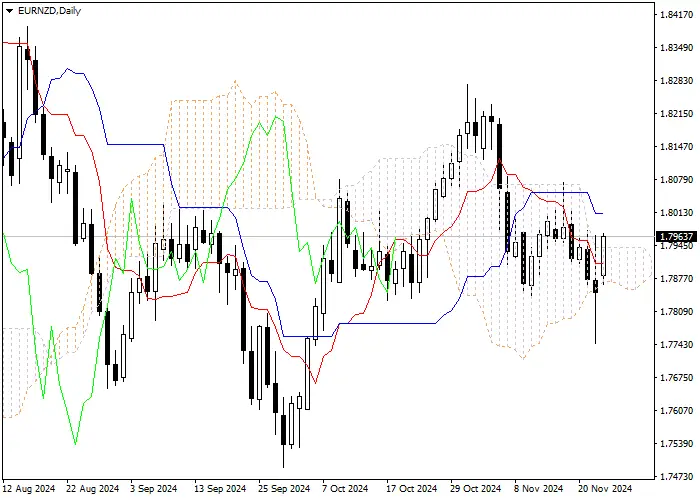Screen dimensions: 700x500
Task: Click the 1.82830 price scale label
Action: pyautogui.click(x=677, y=81)
